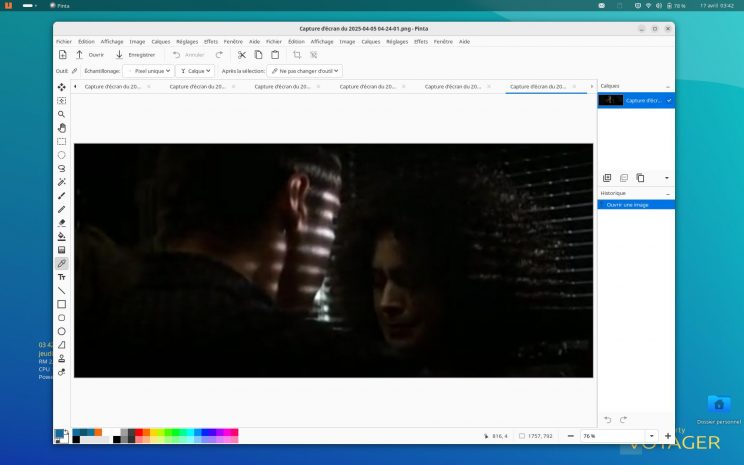The width and height of the screenshot is (744, 465).
Task: Click the volume icon in the top panel
Action: pyautogui.click(x=659, y=6)
